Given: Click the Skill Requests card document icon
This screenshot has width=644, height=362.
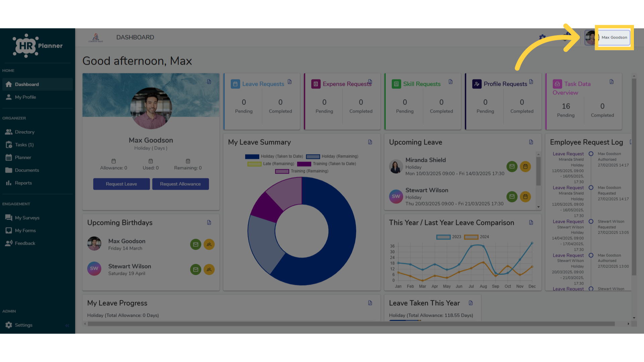Looking at the screenshot, I should [x=451, y=82].
